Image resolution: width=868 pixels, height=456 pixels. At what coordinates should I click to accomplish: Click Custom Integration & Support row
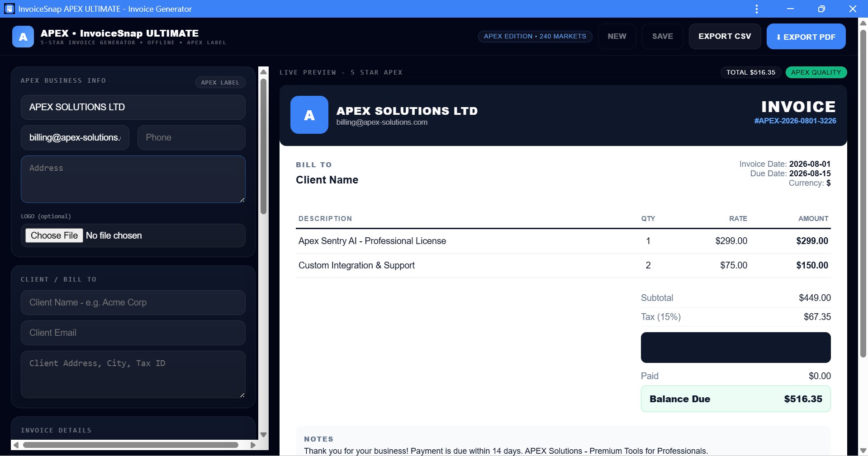tap(563, 265)
